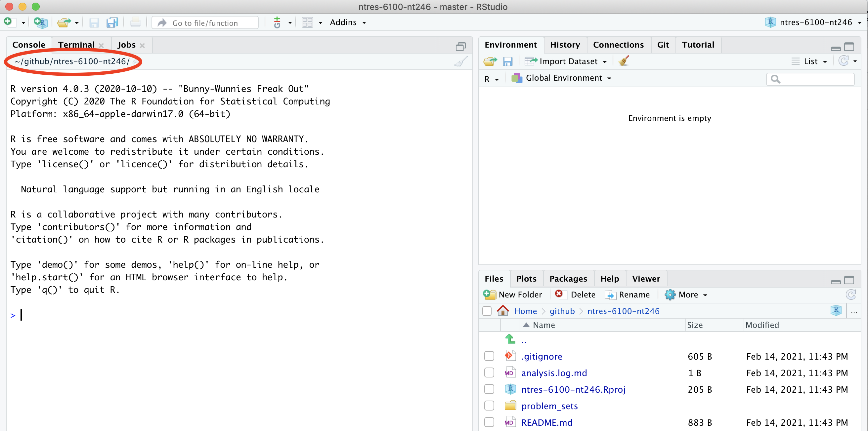
Task: Click the Home breadcrumb link
Action: (525, 311)
